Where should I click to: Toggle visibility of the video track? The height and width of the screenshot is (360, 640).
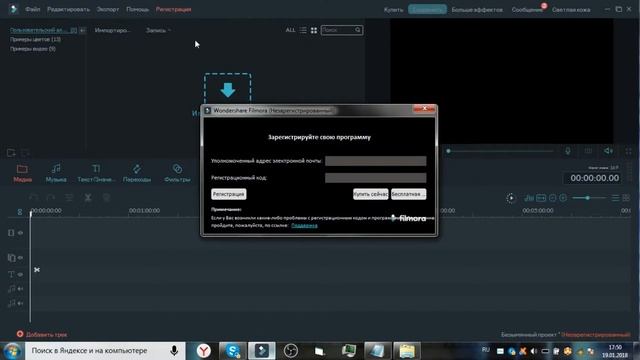(x=20, y=233)
